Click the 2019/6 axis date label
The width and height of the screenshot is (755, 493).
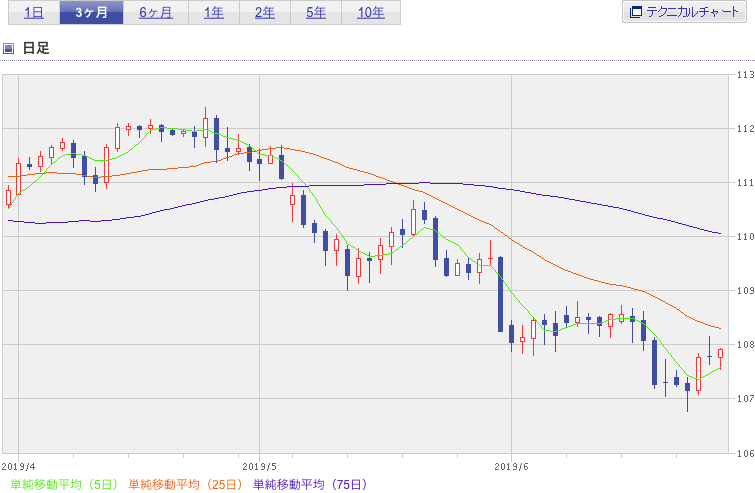[511, 467]
